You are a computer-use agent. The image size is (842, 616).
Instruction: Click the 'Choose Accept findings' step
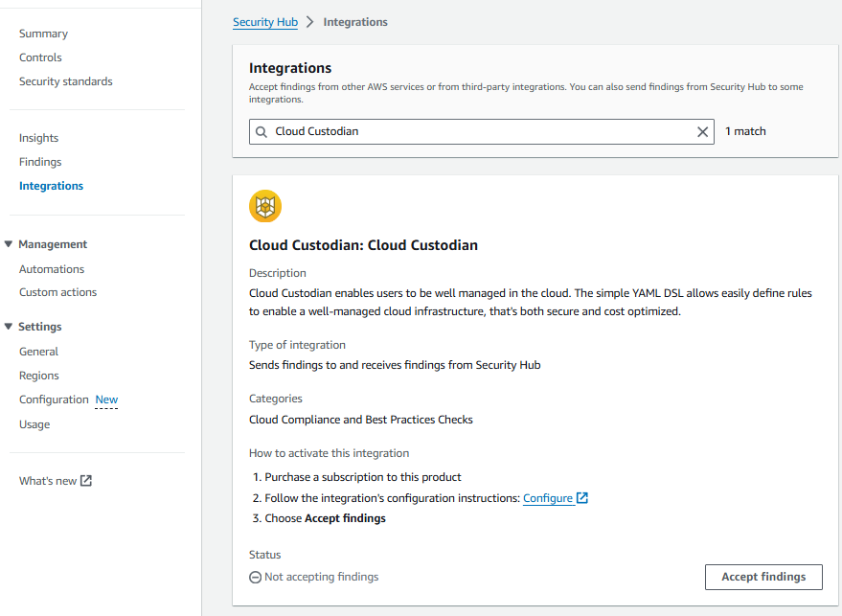(x=325, y=518)
